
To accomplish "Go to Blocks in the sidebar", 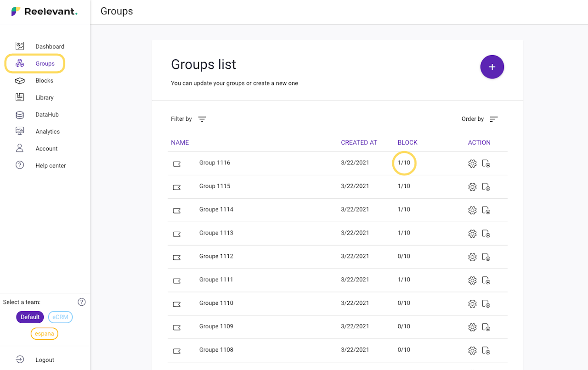I will click(44, 81).
